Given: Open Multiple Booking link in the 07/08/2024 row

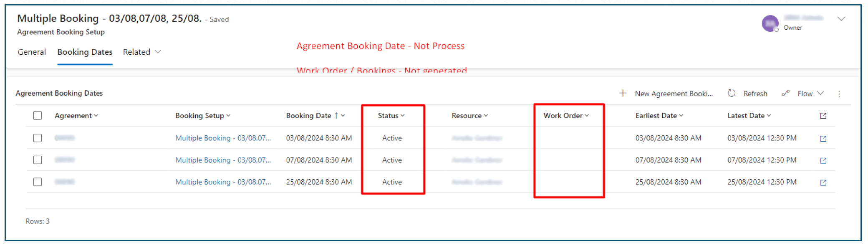Looking at the screenshot, I should [223, 160].
